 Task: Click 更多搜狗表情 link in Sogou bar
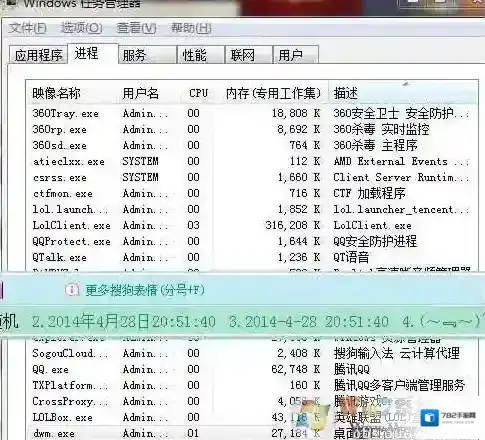[145, 290]
